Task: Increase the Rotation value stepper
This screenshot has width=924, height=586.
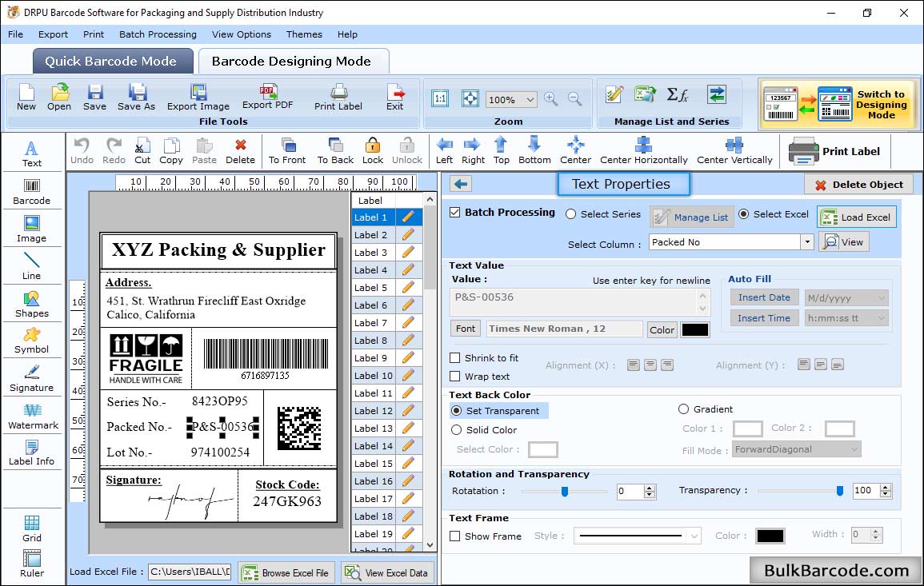Action: [x=650, y=488]
